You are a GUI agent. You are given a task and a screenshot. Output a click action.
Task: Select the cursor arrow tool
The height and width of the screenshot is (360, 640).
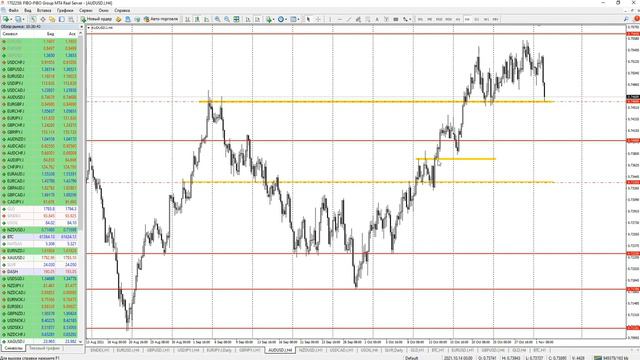[308, 19]
